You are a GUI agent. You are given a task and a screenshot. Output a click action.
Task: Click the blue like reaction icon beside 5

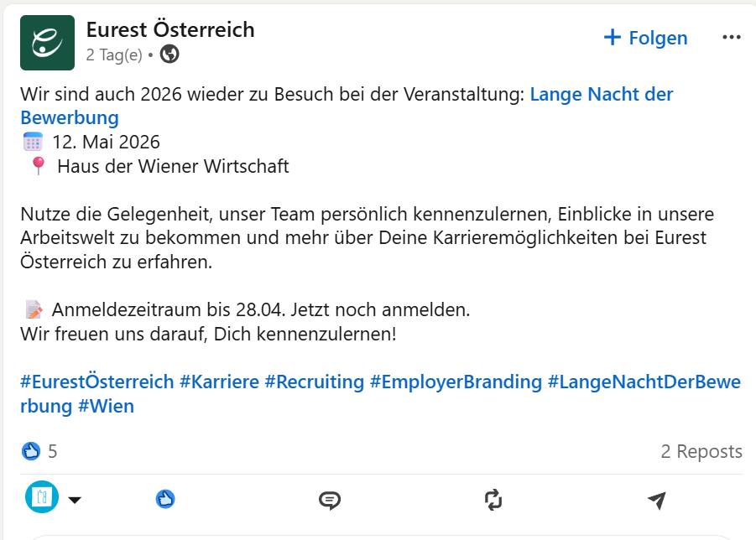pos(31,451)
